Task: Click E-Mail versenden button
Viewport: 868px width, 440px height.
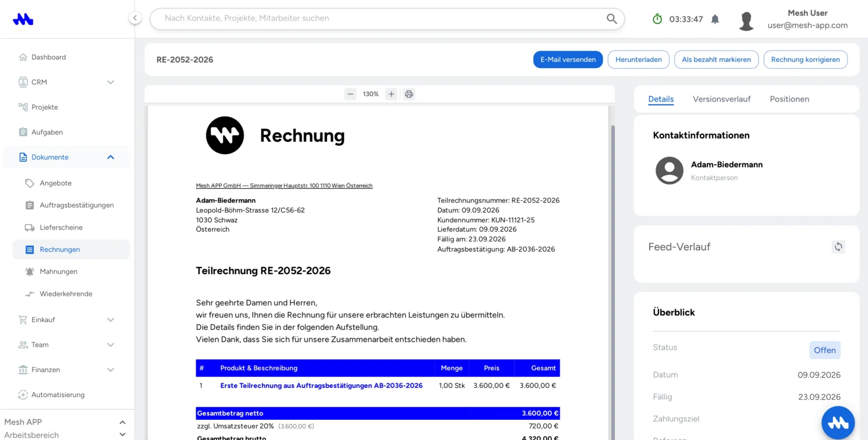Action: pos(568,59)
